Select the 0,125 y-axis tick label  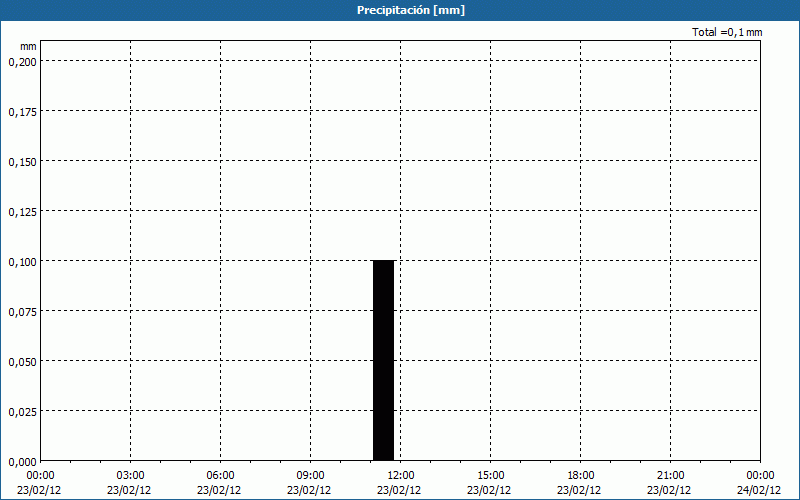coord(22,211)
